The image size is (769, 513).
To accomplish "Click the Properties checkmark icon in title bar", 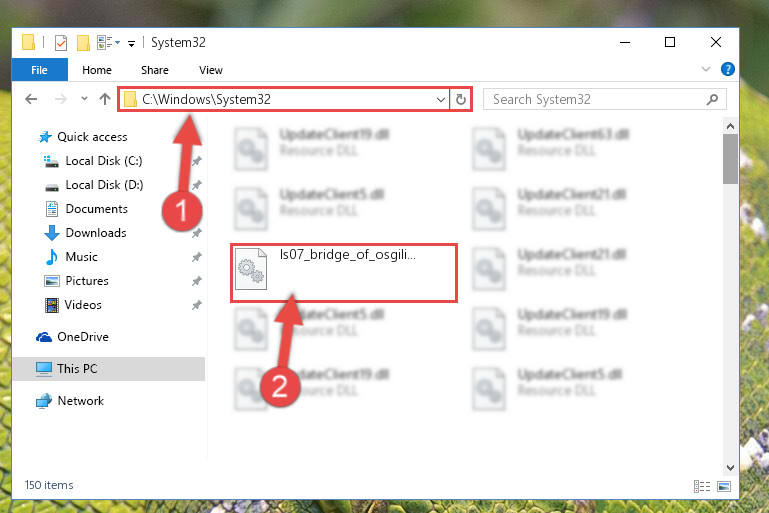I will tap(61, 43).
